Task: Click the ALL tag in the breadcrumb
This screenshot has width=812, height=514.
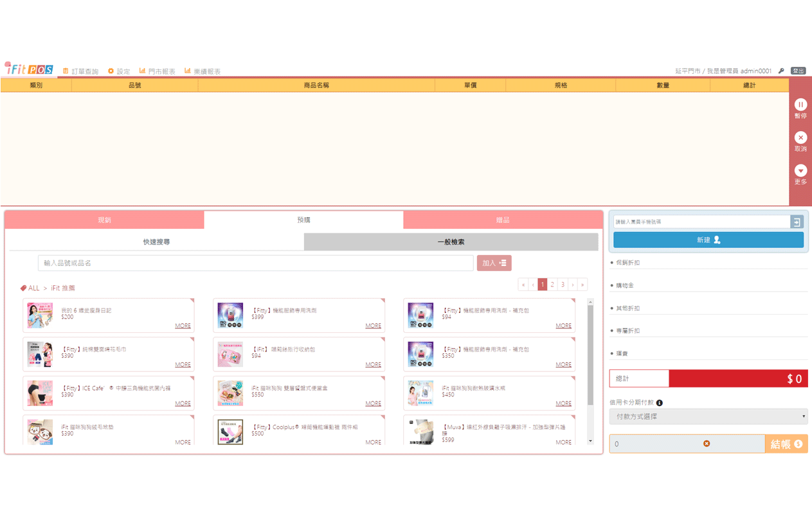Action: pyautogui.click(x=30, y=288)
